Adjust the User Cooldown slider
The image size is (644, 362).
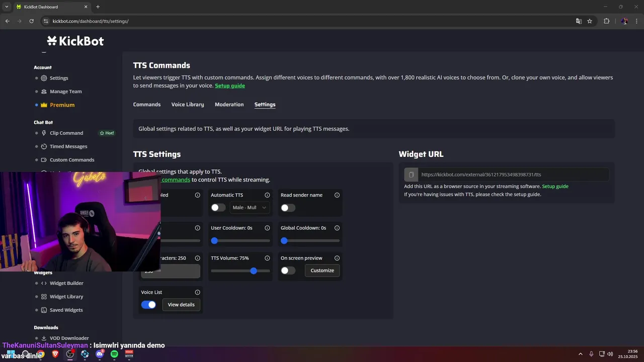point(240,241)
